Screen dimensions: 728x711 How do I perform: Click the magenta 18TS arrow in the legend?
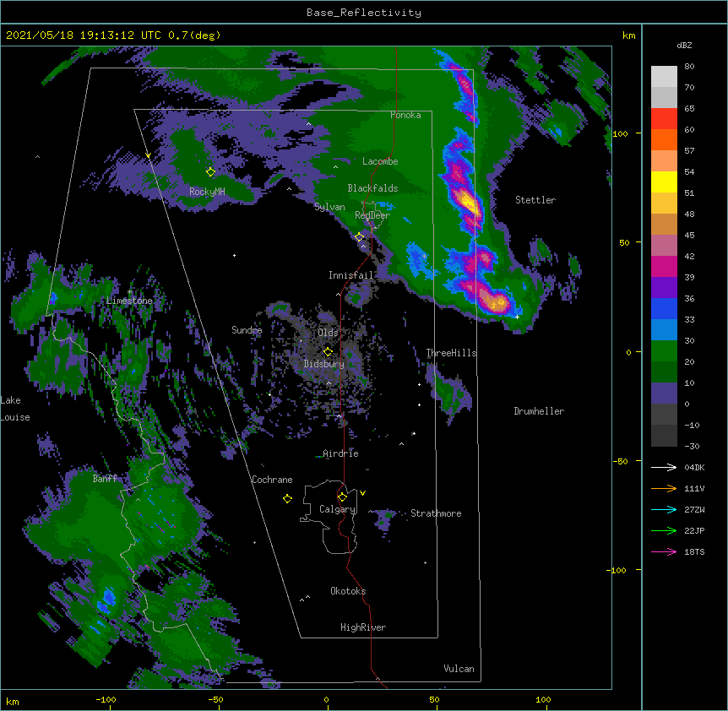tap(664, 551)
